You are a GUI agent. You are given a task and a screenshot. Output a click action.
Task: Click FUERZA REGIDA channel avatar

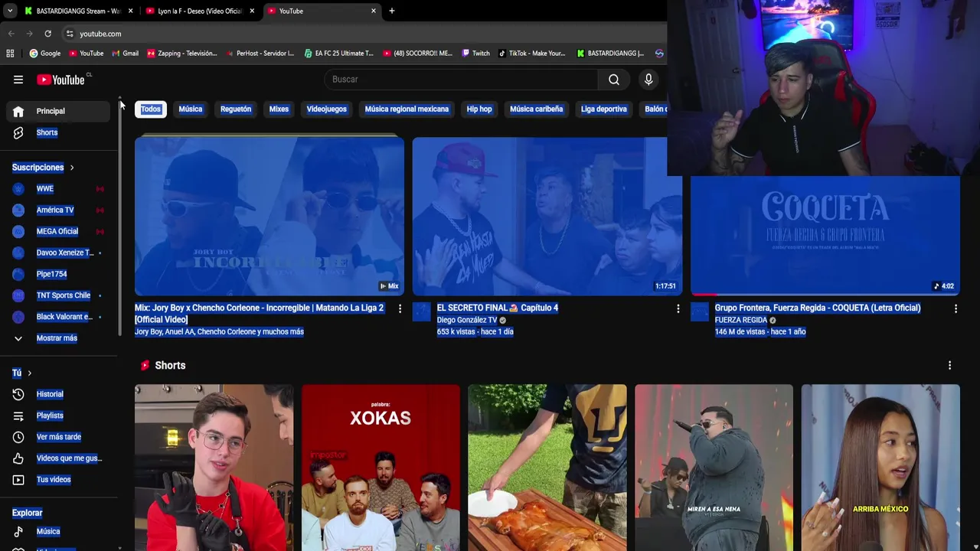coord(700,311)
